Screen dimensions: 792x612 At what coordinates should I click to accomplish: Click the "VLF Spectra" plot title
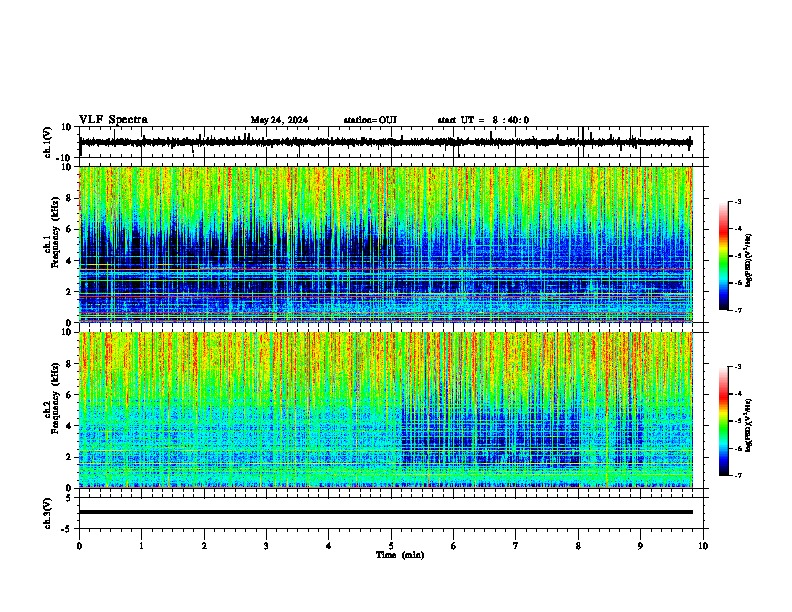pos(113,120)
